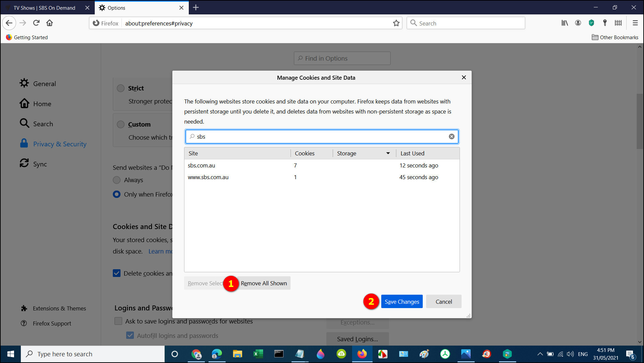Sort list by Last Used header
The height and width of the screenshot is (363, 644).
[412, 153]
